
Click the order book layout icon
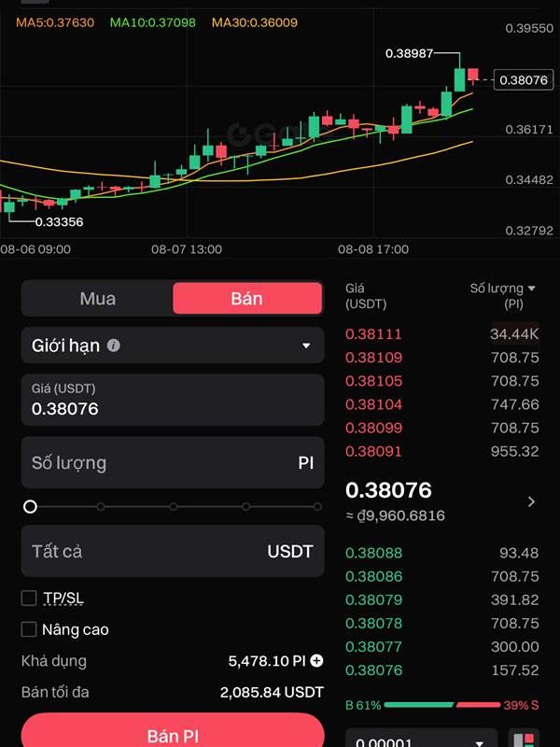[x=524, y=740]
